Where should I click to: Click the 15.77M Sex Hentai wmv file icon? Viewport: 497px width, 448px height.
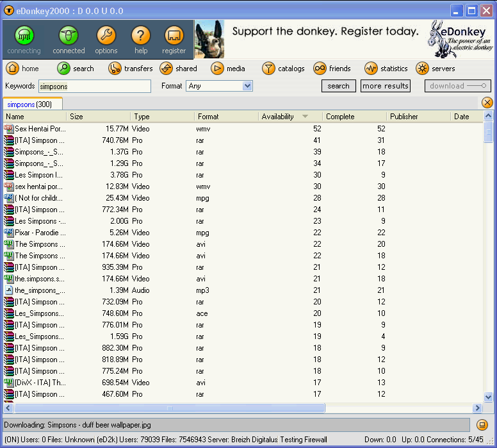coord(8,129)
